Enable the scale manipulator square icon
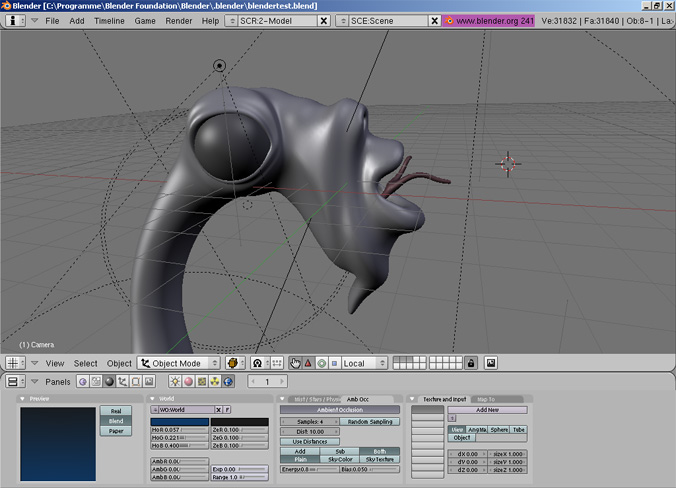 (334, 363)
